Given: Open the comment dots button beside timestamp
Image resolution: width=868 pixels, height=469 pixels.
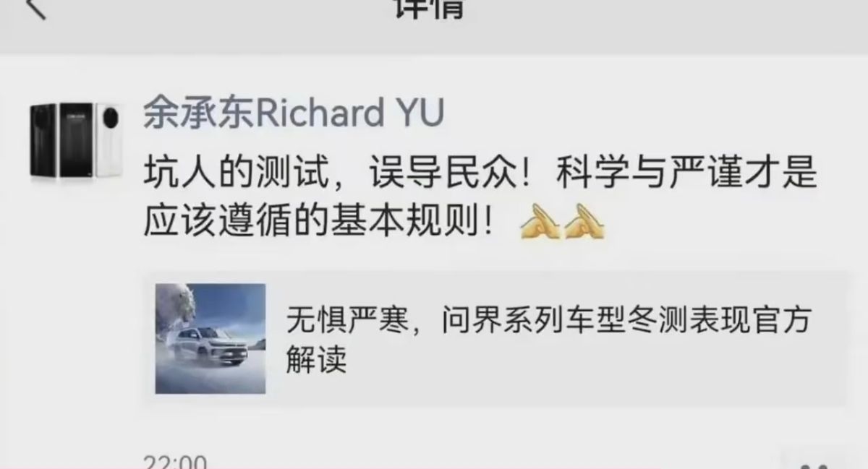Looking at the screenshot, I should pyautogui.click(x=814, y=461).
